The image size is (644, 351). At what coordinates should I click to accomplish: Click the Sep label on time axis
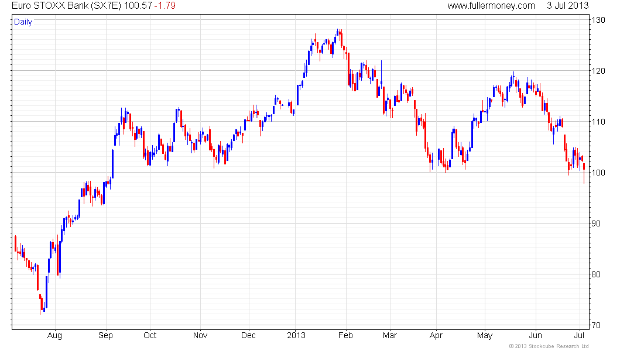[105, 335]
